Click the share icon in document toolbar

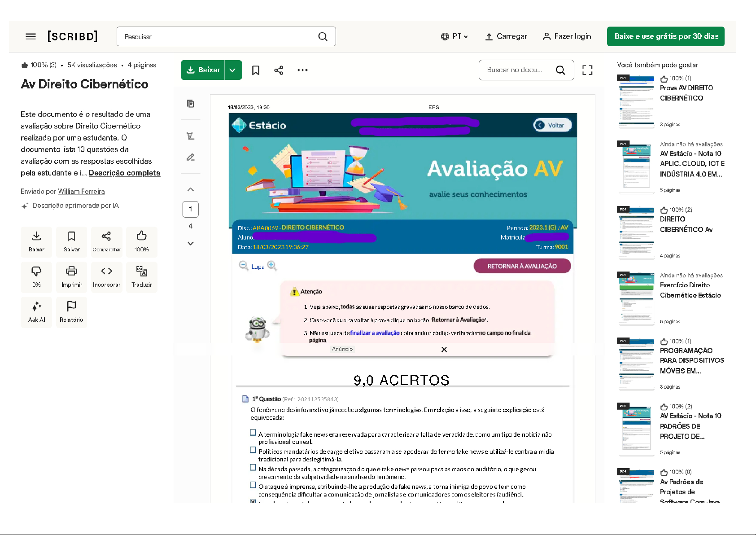279,70
